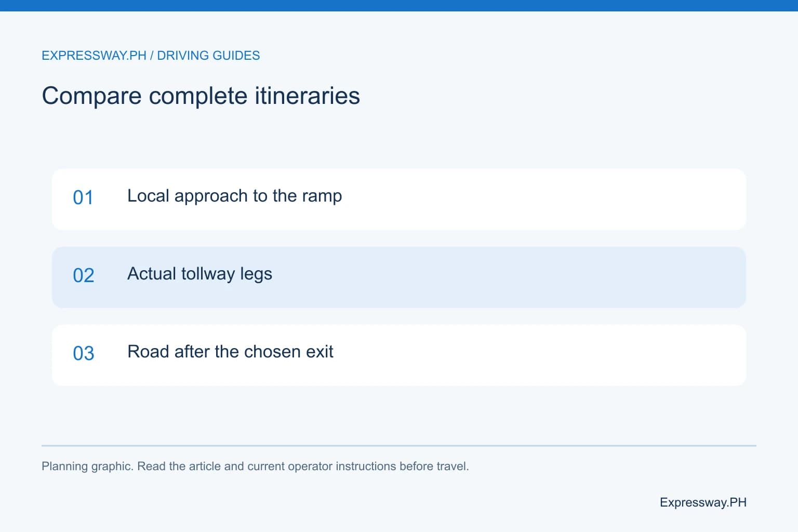
Task: Click the number 03 label
Action: (x=83, y=353)
